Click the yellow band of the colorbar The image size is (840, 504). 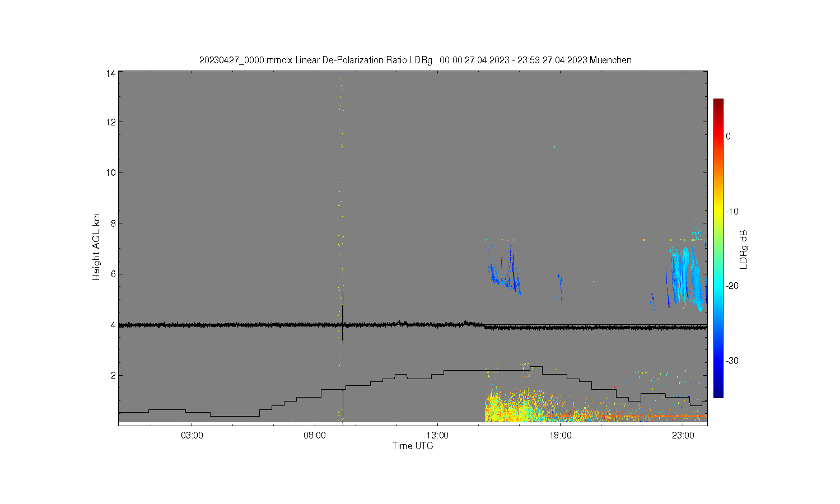click(718, 211)
